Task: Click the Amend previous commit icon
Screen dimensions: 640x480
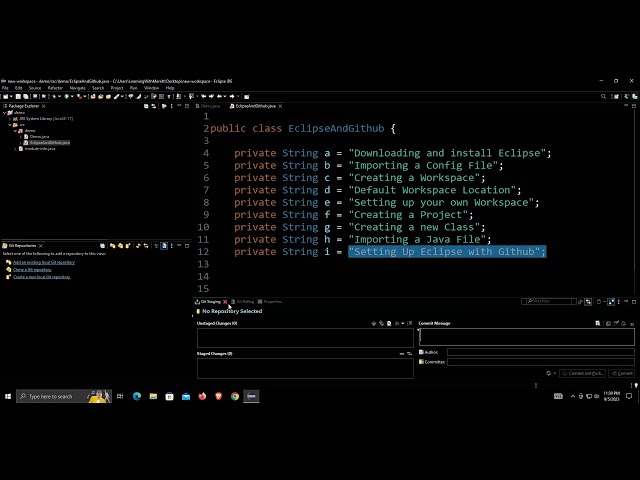Action: click(x=608, y=323)
